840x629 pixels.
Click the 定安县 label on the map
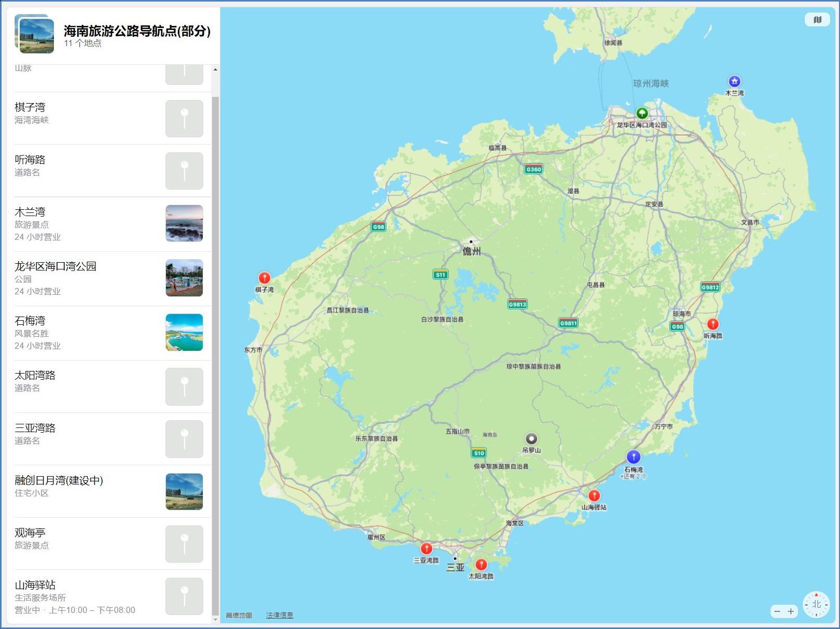coord(654,204)
